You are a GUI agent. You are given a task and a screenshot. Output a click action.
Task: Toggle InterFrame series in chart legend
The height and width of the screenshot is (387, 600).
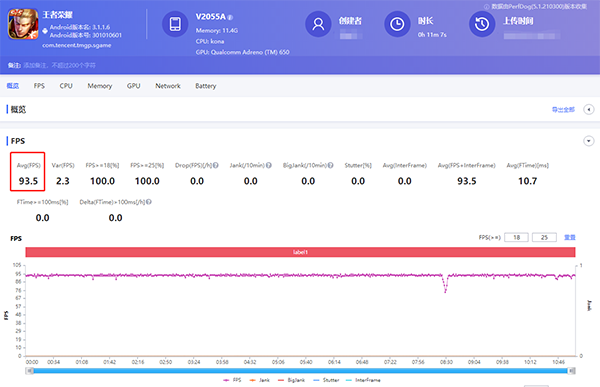363,380
